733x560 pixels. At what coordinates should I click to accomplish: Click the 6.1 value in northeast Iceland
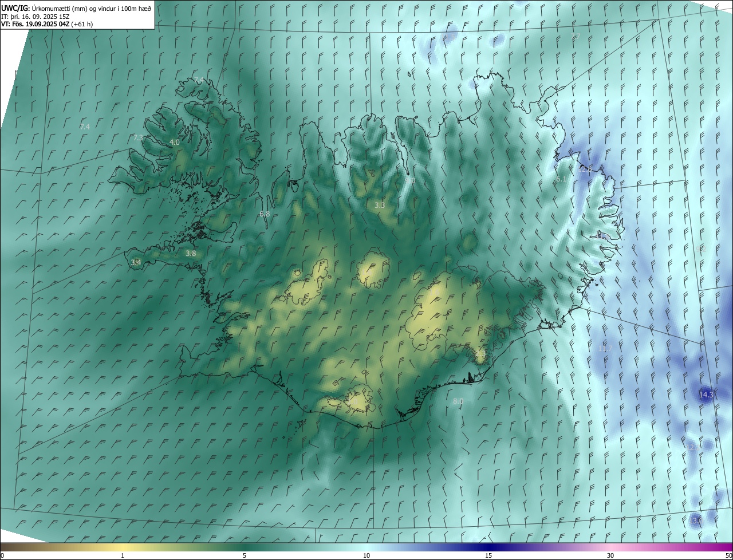tap(561, 179)
